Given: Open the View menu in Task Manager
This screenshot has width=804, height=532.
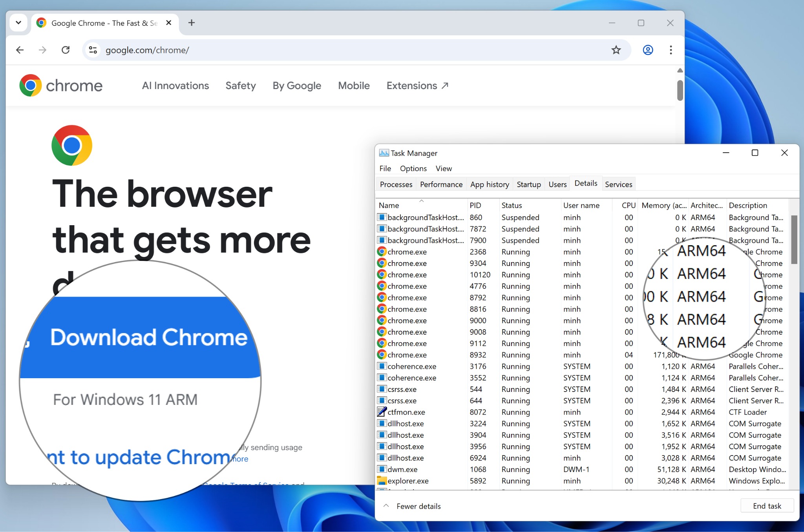Looking at the screenshot, I should (444, 168).
